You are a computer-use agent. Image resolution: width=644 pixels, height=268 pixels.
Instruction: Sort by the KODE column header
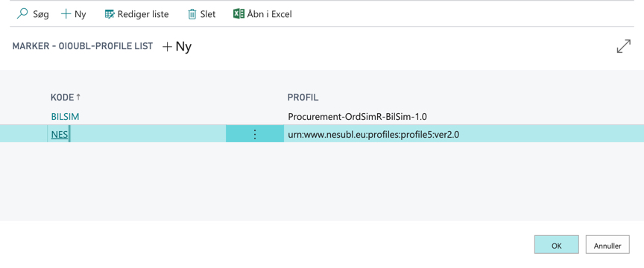(x=62, y=98)
